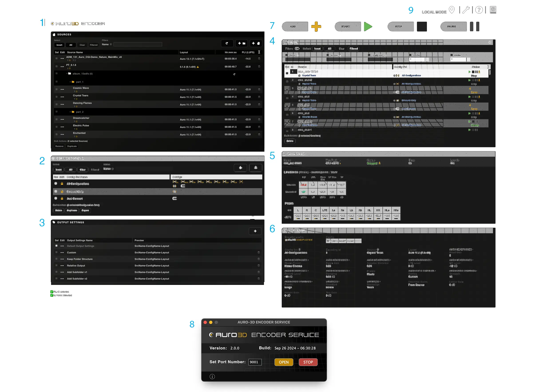Click the trash icon on the Enchanted row

[259, 134]
